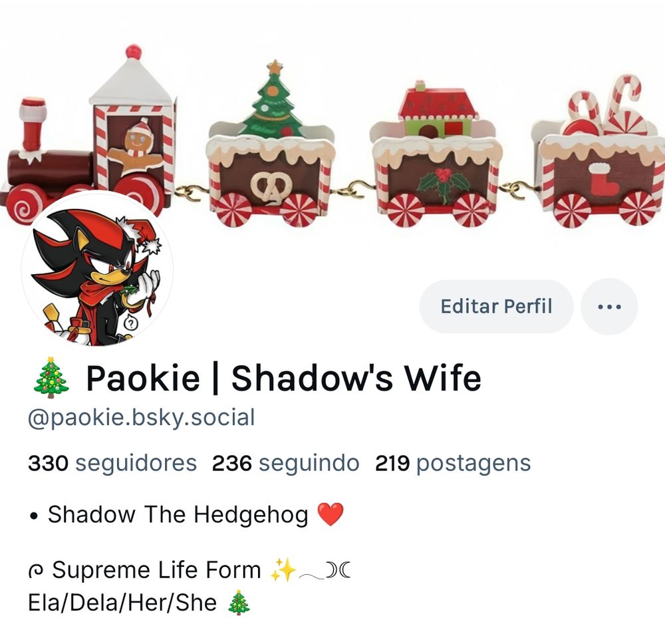Click the Ela/Dela/Her/She pronouns text
The height and width of the screenshot is (644, 665).
click(x=122, y=603)
